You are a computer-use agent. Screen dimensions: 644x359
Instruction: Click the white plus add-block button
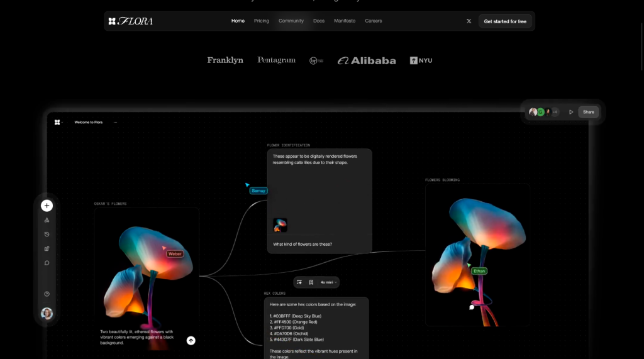pyautogui.click(x=47, y=206)
